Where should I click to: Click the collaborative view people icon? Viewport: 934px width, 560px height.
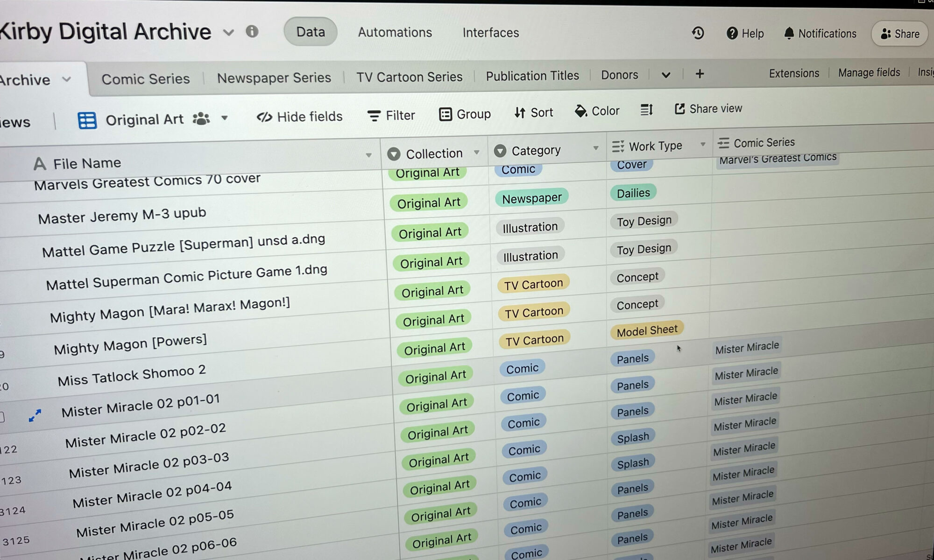pyautogui.click(x=201, y=119)
